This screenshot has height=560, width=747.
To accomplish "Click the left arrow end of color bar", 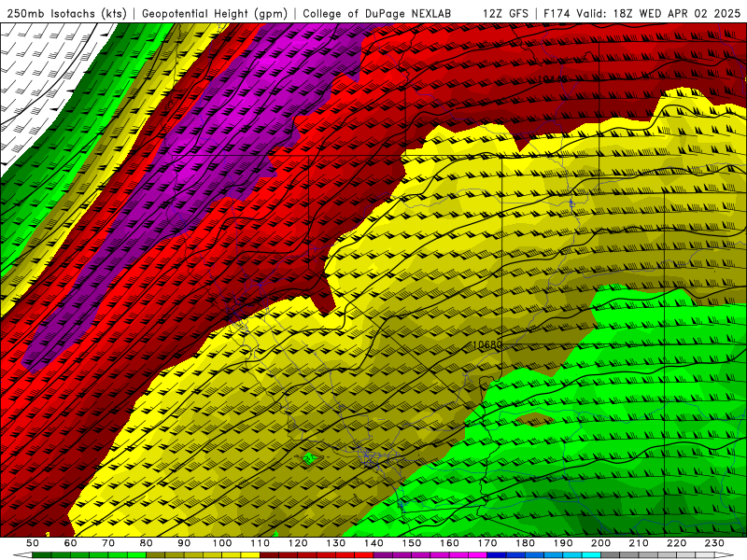I will [x=22, y=555].
